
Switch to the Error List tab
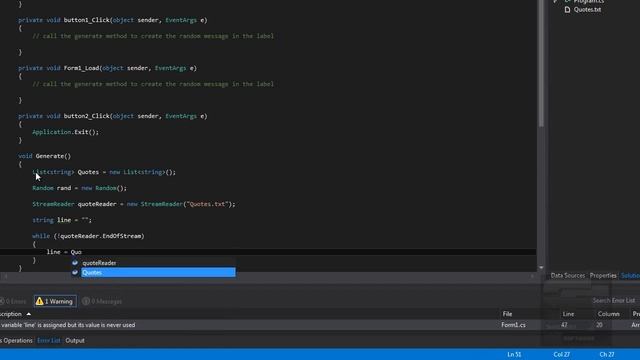click(x=49, y=340)
